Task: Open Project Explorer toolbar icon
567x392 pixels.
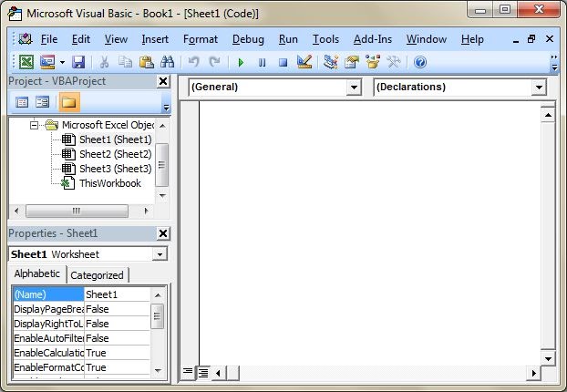Action: pos(331,62)
